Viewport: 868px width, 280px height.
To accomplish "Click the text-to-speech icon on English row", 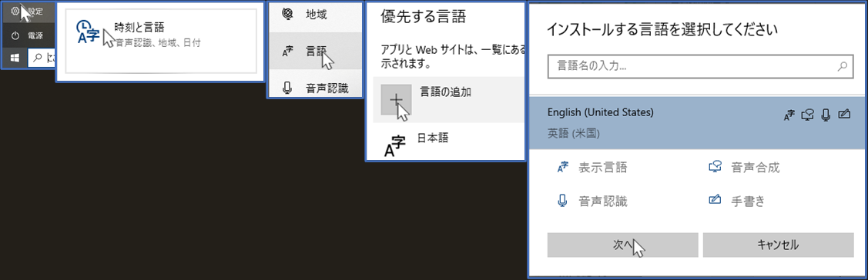I will click(809, 115).
